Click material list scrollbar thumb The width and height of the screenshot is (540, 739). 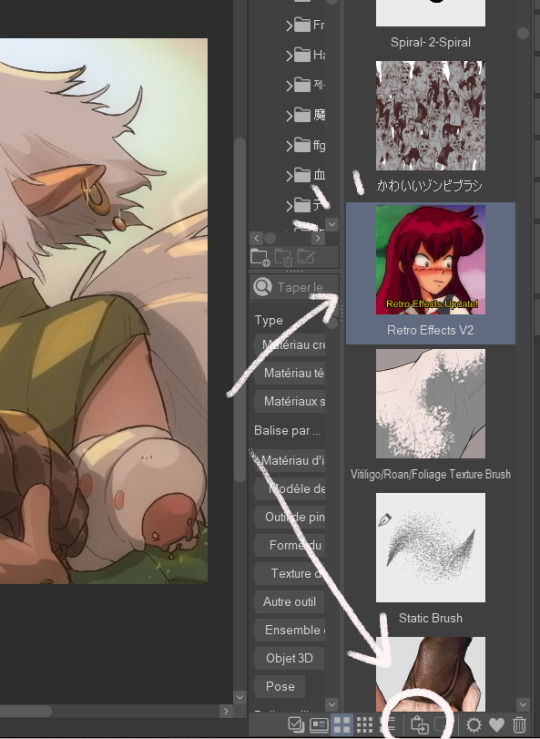(x=523, y=33)
